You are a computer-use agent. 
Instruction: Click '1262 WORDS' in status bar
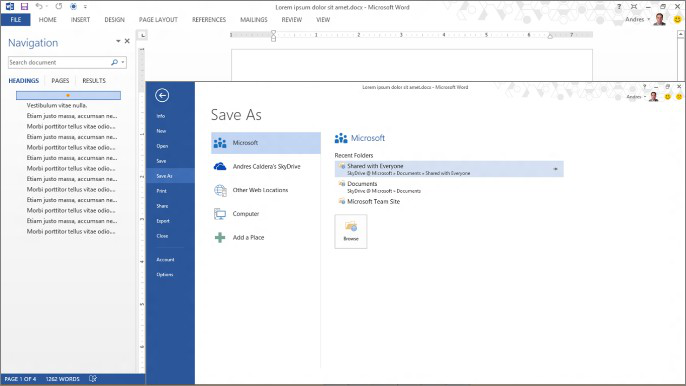tap(63, 379)
